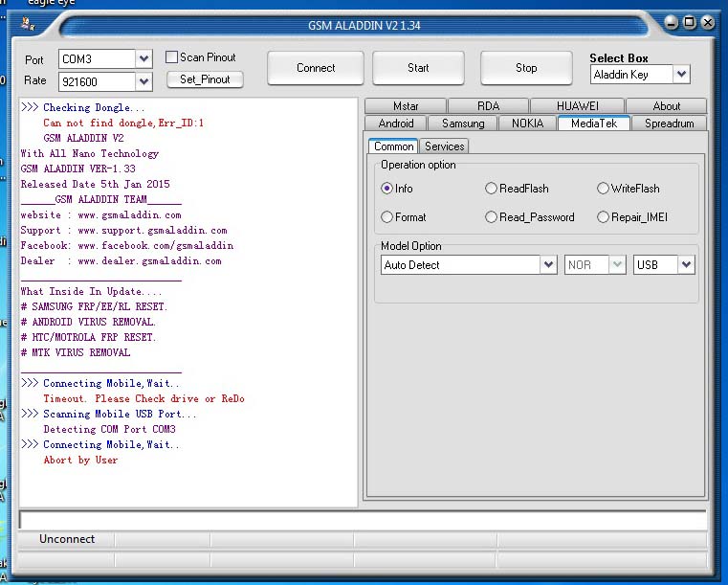
Task: Expand the Select Box Aladdin Key dropdown
Action: (681, 75)
